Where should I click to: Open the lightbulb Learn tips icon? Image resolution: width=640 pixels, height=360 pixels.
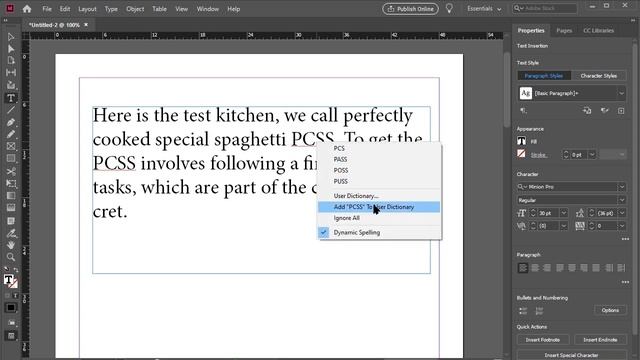449,9
